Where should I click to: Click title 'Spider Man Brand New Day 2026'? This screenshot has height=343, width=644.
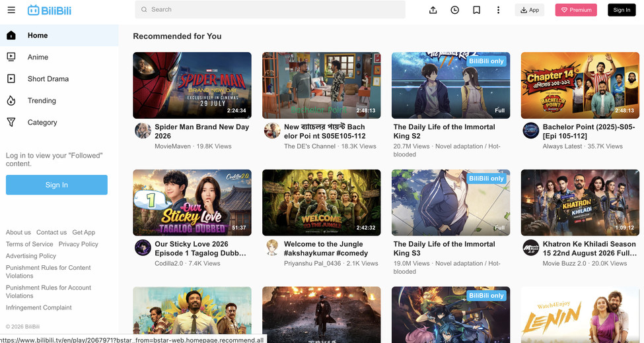(201, 131)
